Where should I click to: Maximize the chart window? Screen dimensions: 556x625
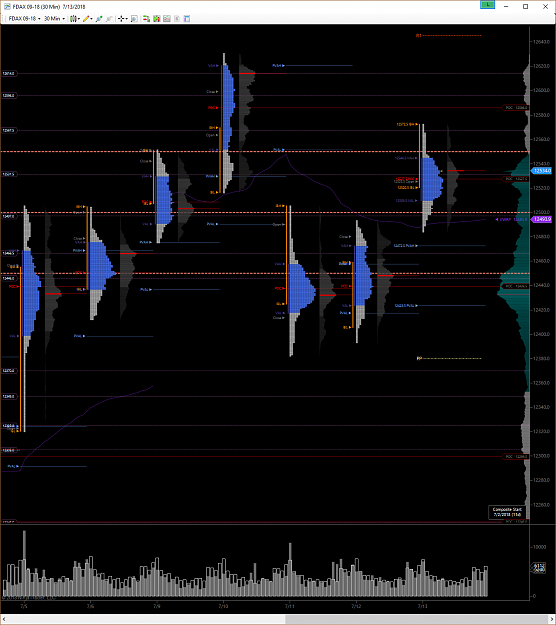526,6
